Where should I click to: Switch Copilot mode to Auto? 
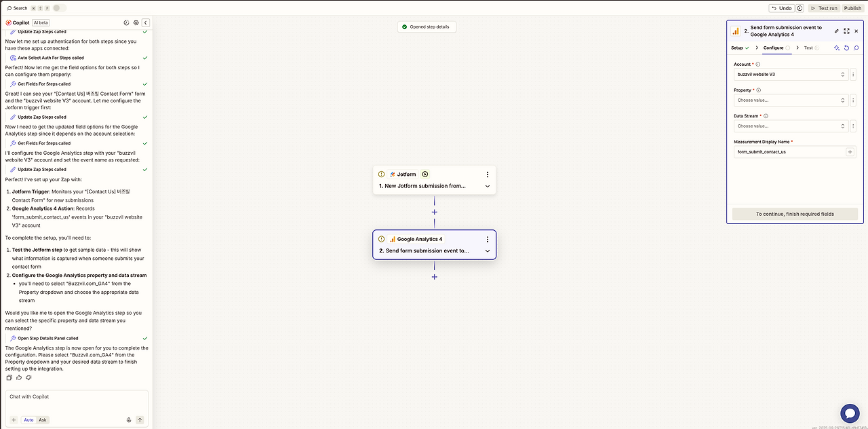tap(28, 420)
